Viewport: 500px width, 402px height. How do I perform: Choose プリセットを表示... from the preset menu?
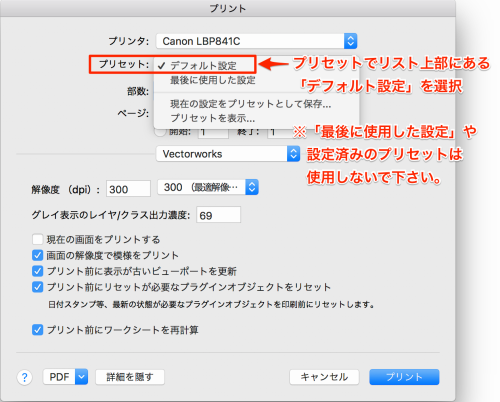coord(212,118)
